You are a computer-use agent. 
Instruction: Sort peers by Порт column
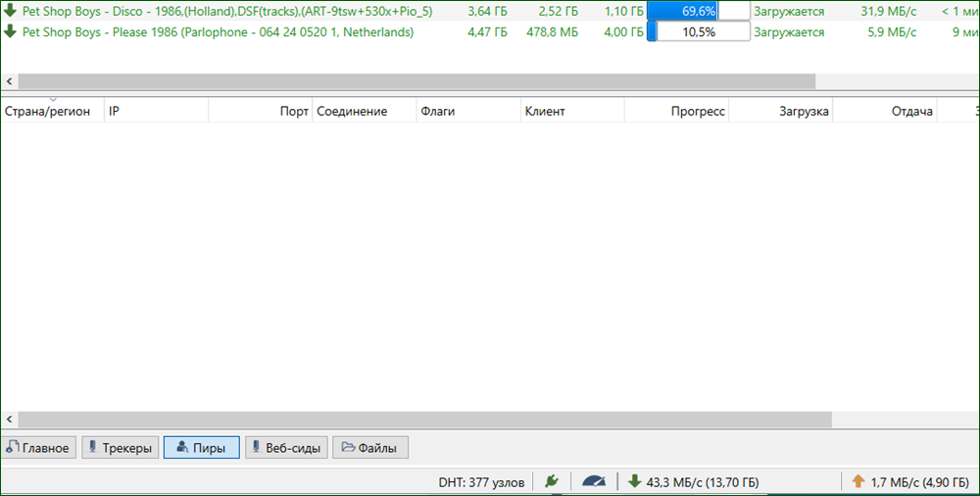coord(261,112)
